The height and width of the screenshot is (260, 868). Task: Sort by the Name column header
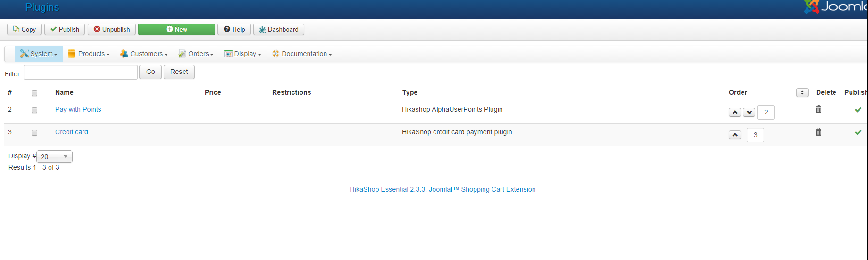point(64,92)
